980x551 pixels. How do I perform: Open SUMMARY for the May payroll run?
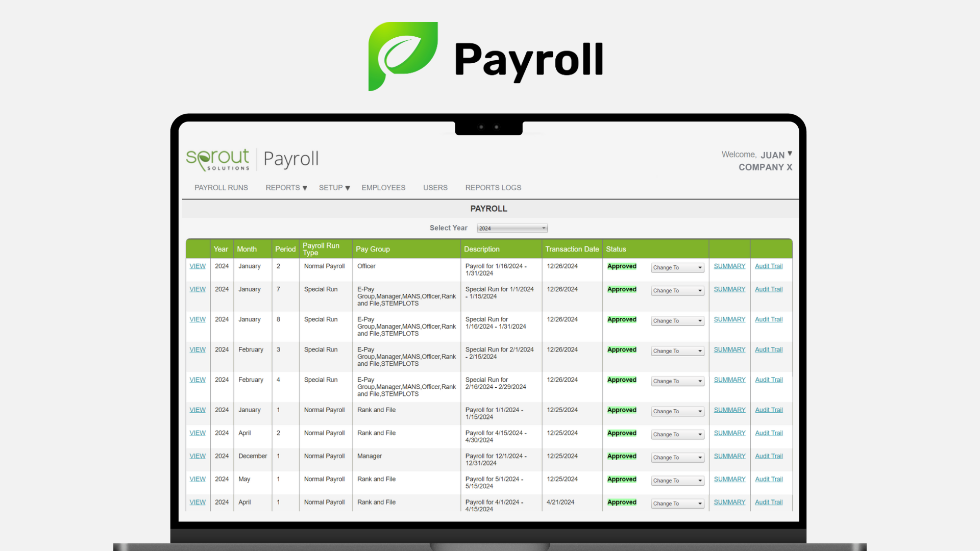pos(729,479)
